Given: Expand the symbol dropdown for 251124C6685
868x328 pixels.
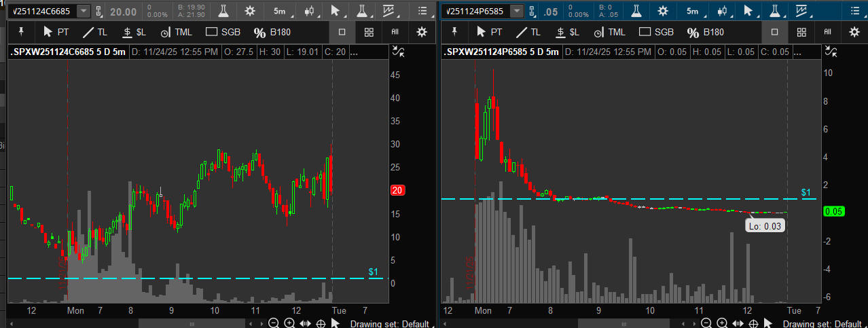Looking at the screenshot, I should pyautogui.click(x=84, y=11).
